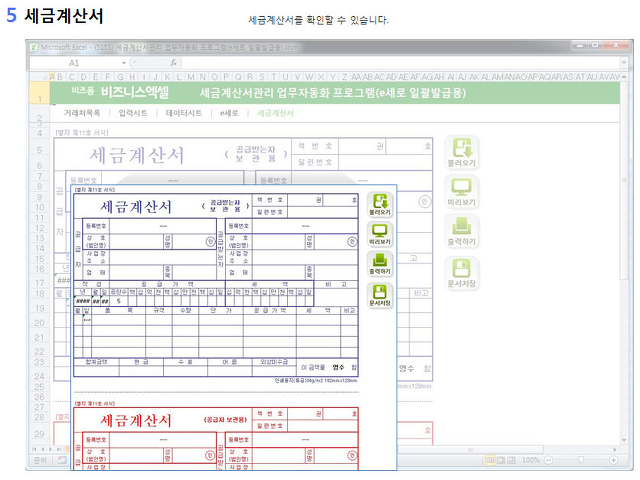Click the 일련번호 cell on the blue enlarged form

270,212
